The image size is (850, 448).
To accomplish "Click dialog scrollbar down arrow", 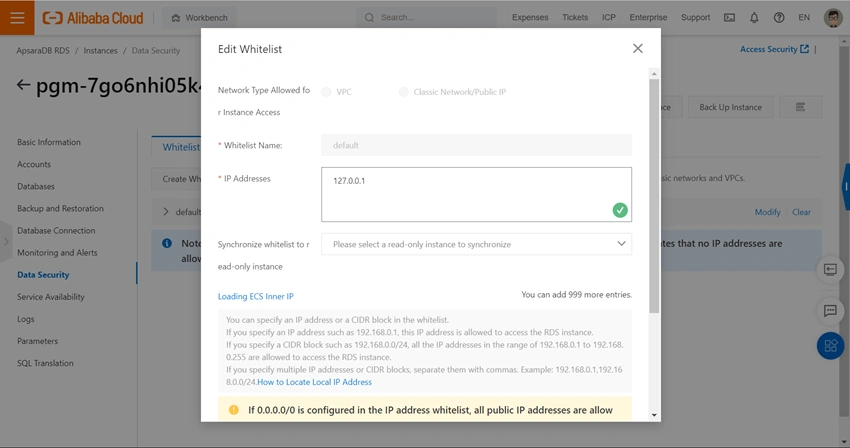I will pyautogui.click(x=654, y=415).
